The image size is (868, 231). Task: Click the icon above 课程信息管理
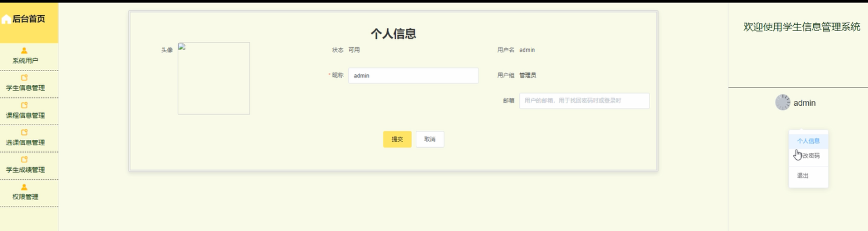tap(24, 105)
